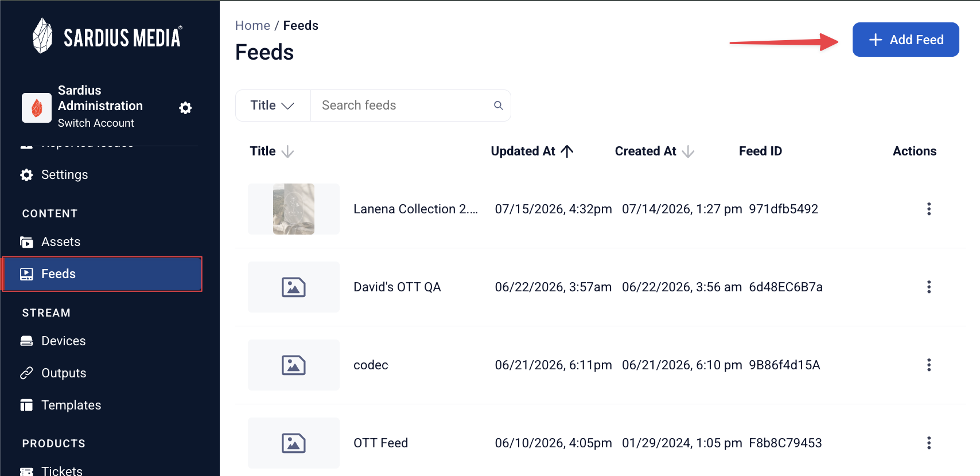980x476 pixels.
Task: Click the Switch Account link
Action: tap(96, 123)
